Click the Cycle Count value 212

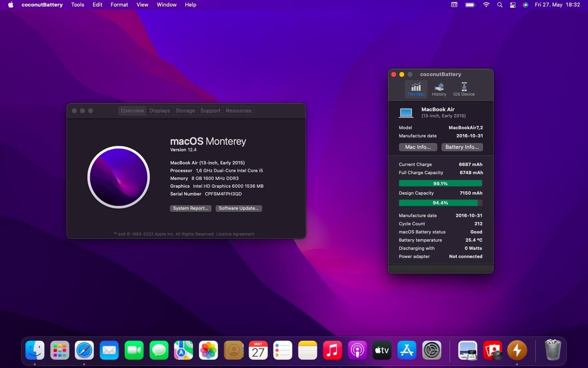(x=478, y=224)
